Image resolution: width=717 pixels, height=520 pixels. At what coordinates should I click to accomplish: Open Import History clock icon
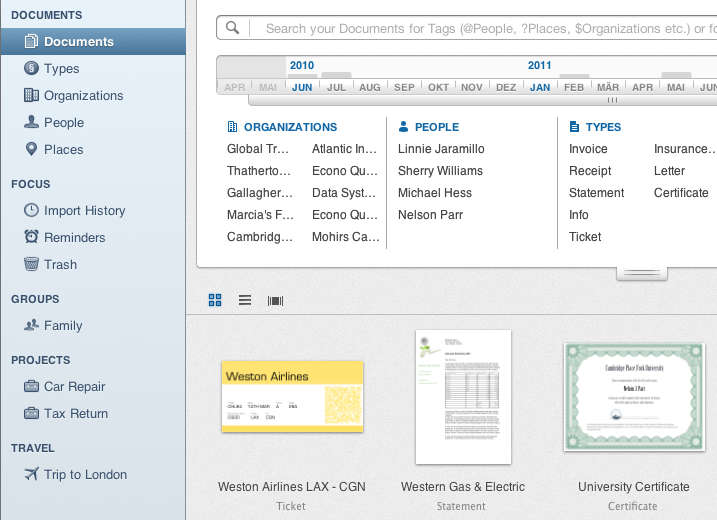click(x=31, y=211)
